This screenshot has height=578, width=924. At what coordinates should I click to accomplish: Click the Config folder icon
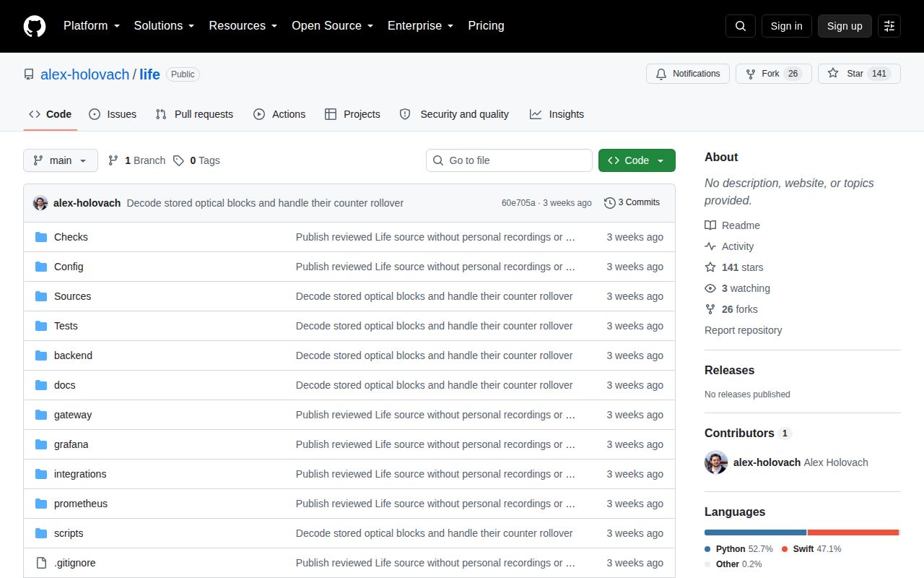(41, 267)
